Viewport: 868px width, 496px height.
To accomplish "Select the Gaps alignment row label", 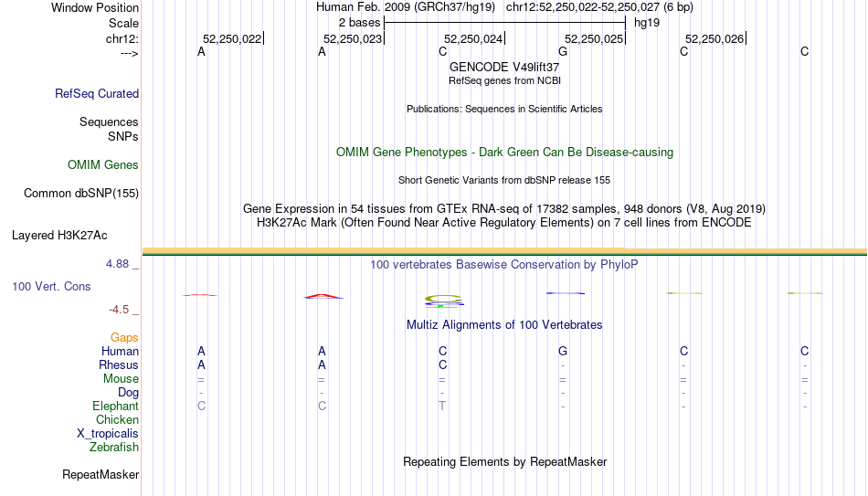I will pyautogui.click(x=124, y=338).
